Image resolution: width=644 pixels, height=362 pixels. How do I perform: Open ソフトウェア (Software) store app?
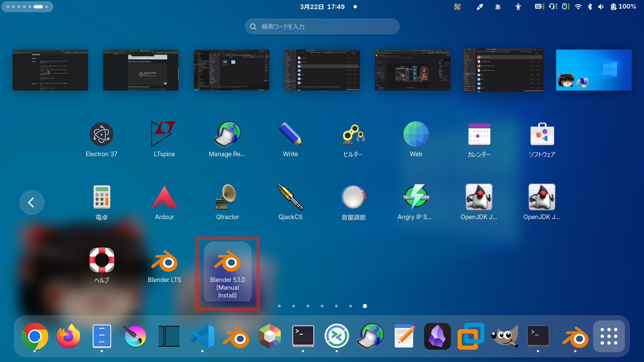(542, 140)
